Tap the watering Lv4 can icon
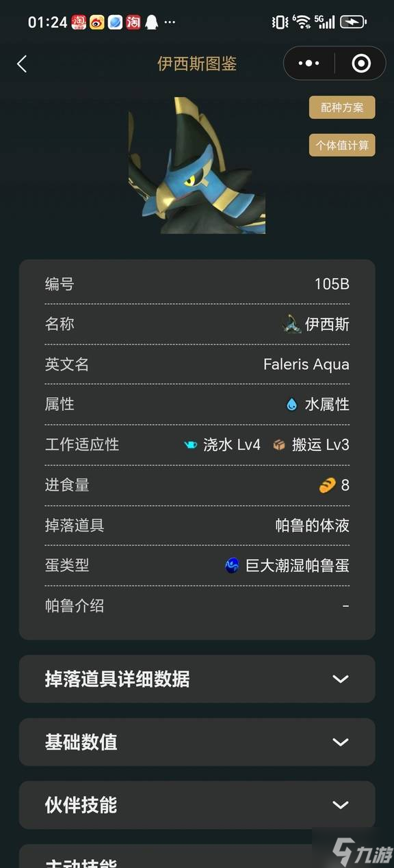The width and height of the screenshot is (394, 868). pos(191,445)
